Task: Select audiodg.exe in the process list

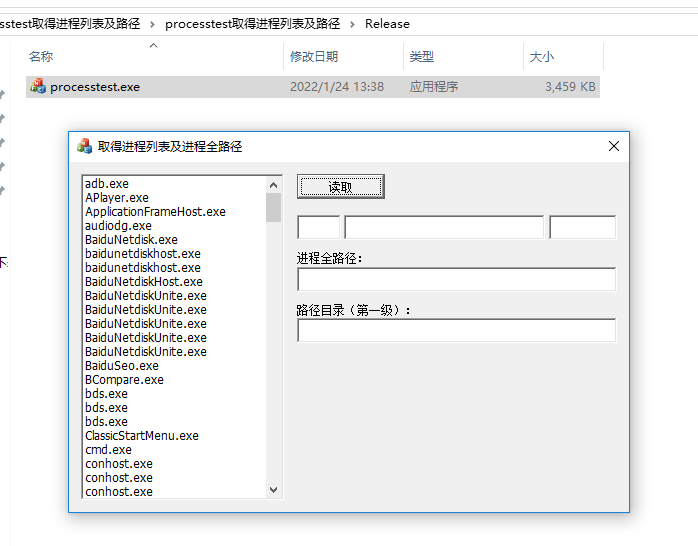Action: (x=118, y=226)
